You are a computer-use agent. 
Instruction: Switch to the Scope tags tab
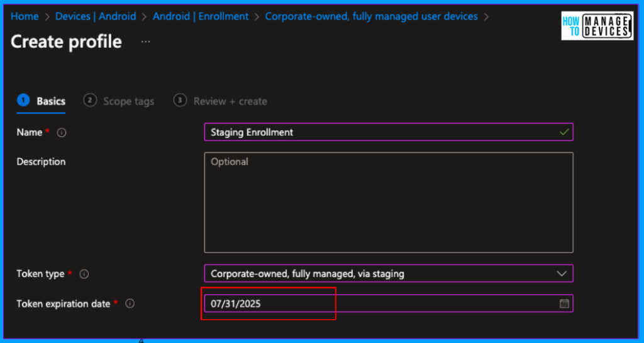pyautogui.click(x=119, y=101)
